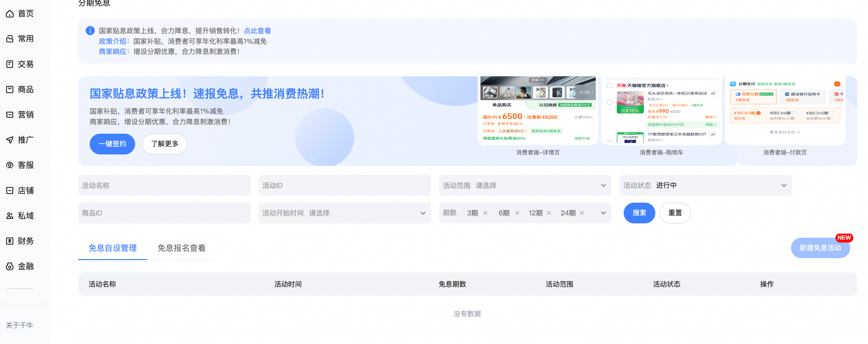The height and width of the screenshot is (344, 868).
Task: Open the 交易 trade sidebar icon
Action: (x=10, y=64)
